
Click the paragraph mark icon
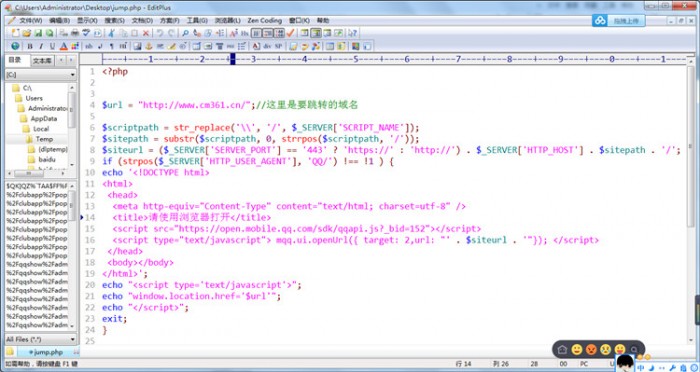point(112,46)
